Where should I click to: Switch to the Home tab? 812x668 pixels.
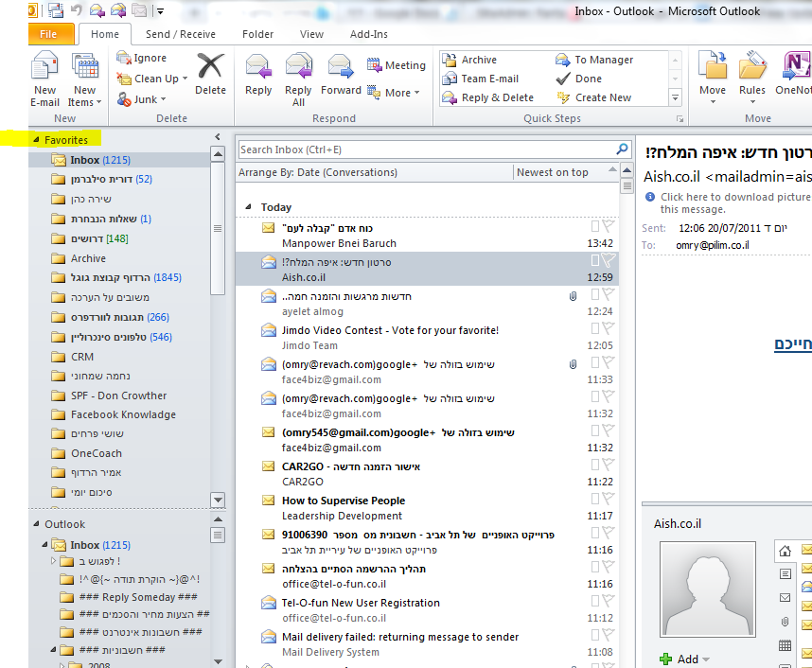click(x=105, y=34)
